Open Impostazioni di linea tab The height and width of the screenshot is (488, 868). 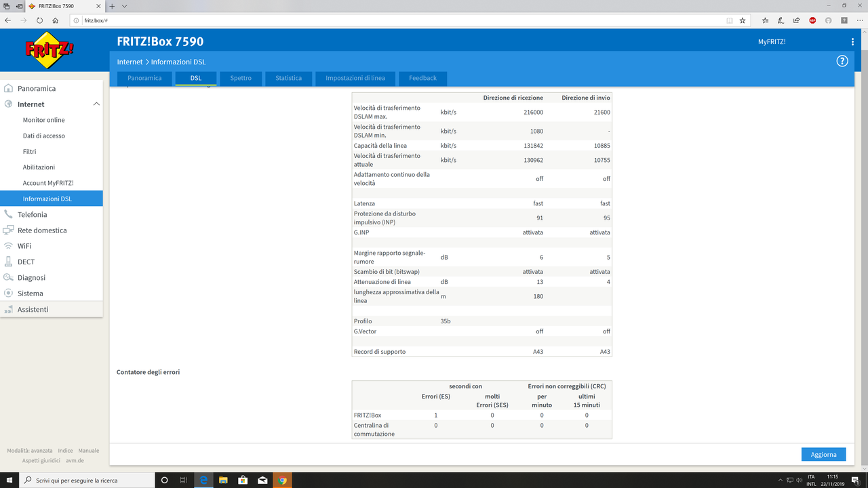tap(355, 78)
